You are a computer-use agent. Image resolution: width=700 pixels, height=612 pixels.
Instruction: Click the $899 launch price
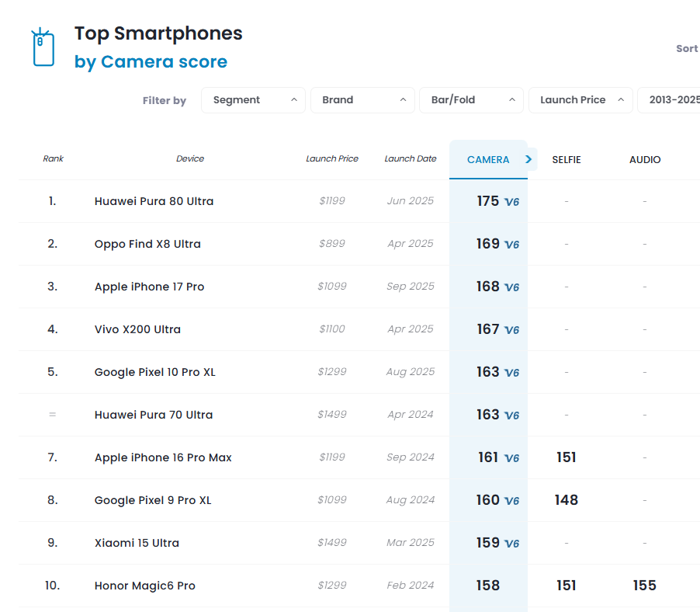332,243
